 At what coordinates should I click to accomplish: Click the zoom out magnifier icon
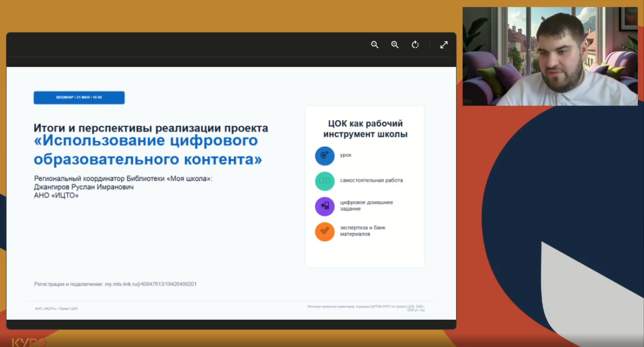[x=375, y=45]
